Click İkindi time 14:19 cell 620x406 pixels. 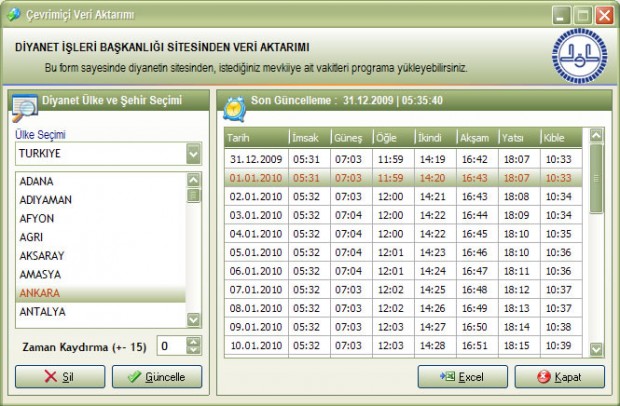(x=433, y=159)
